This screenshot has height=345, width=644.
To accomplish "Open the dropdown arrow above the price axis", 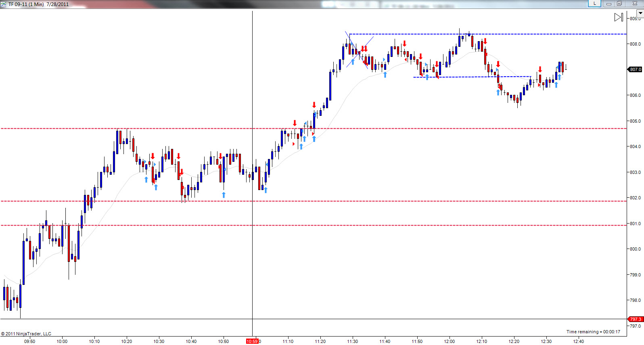I will 640,13.
